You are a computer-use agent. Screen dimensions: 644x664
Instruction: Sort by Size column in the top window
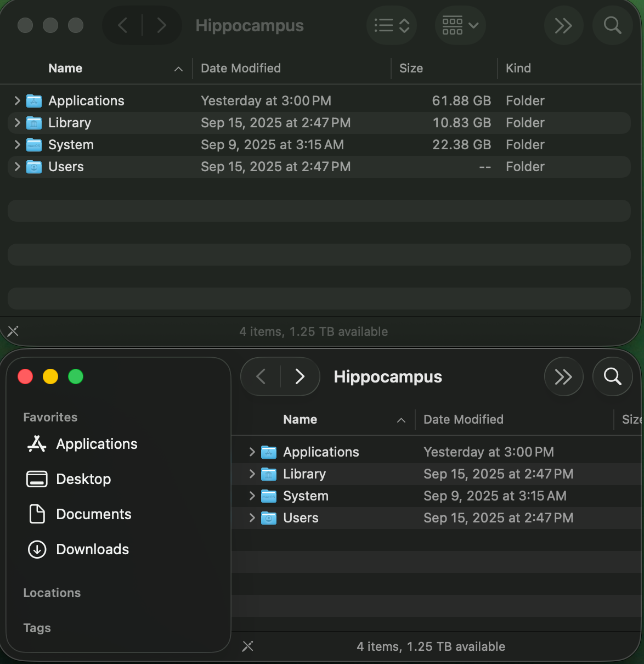(411, 69)
